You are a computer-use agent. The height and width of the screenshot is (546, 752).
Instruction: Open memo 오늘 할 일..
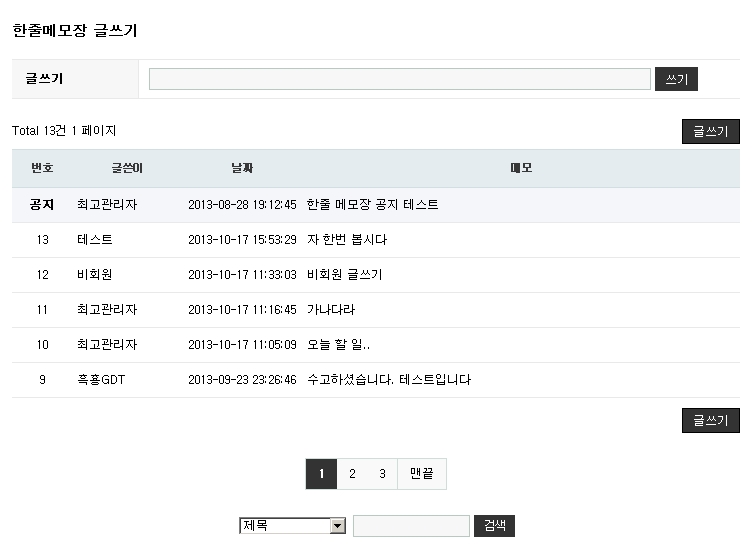click(338, 345)
